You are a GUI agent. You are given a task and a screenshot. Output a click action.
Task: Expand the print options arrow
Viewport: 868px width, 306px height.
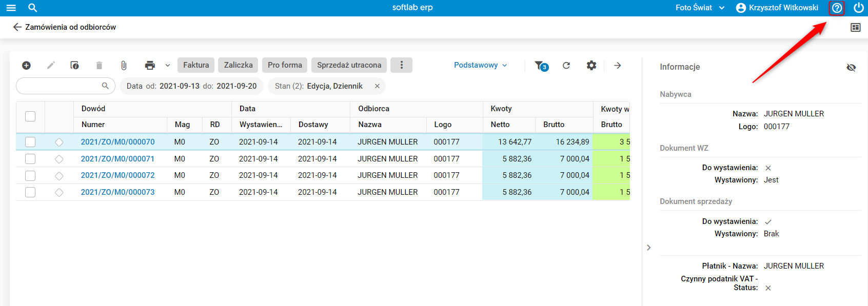167,65
